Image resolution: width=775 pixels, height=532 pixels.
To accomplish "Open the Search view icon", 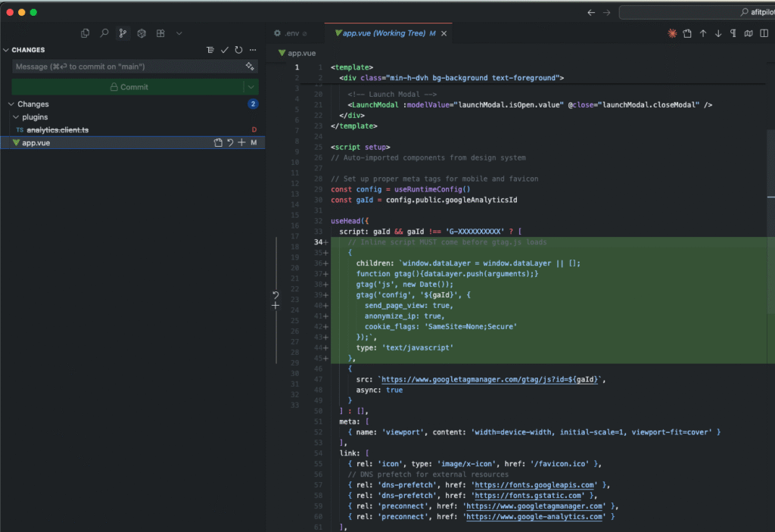I will point(104,33).
